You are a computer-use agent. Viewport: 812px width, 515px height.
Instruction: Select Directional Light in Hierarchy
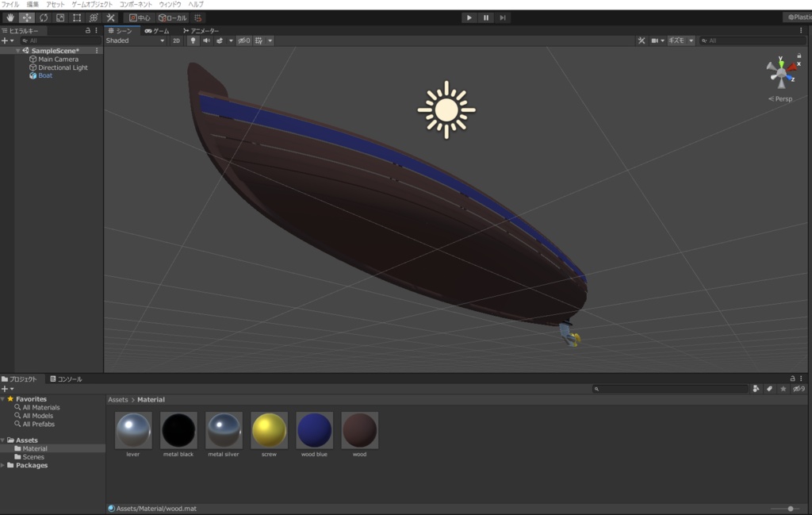[63, 67]
